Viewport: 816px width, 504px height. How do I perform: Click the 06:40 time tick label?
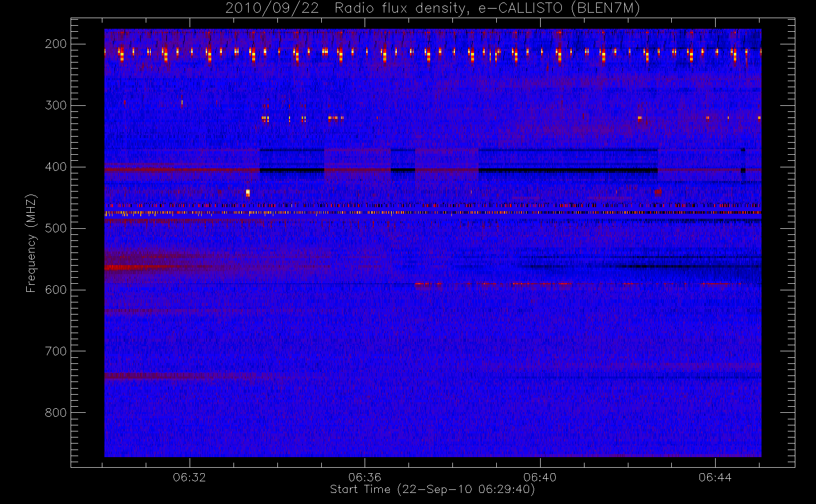point(540,477)
